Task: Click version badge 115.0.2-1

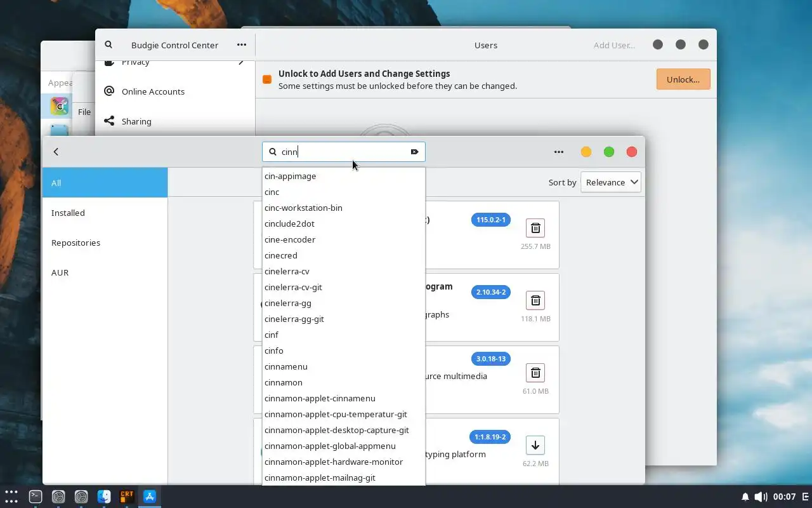Action: pos(491,220)
